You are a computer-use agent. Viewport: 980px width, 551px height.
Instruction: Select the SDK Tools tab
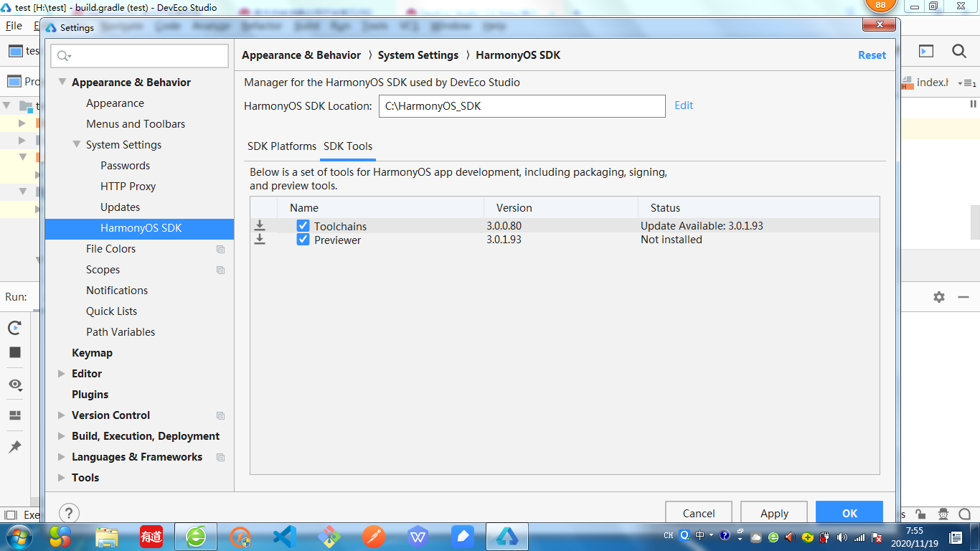coord(348,146)
